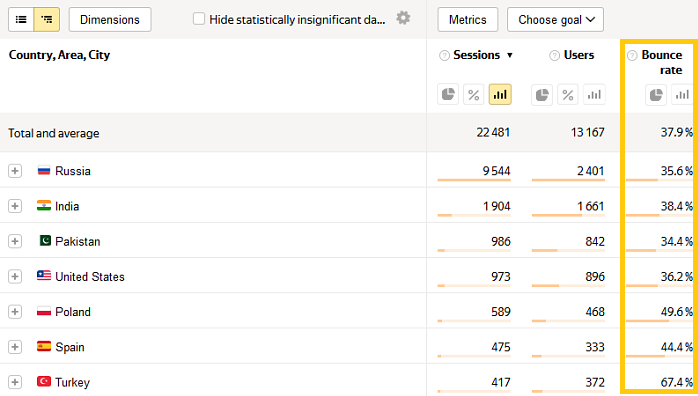
Task: Expand the Pakistan row
Action: tap(15, 241)
